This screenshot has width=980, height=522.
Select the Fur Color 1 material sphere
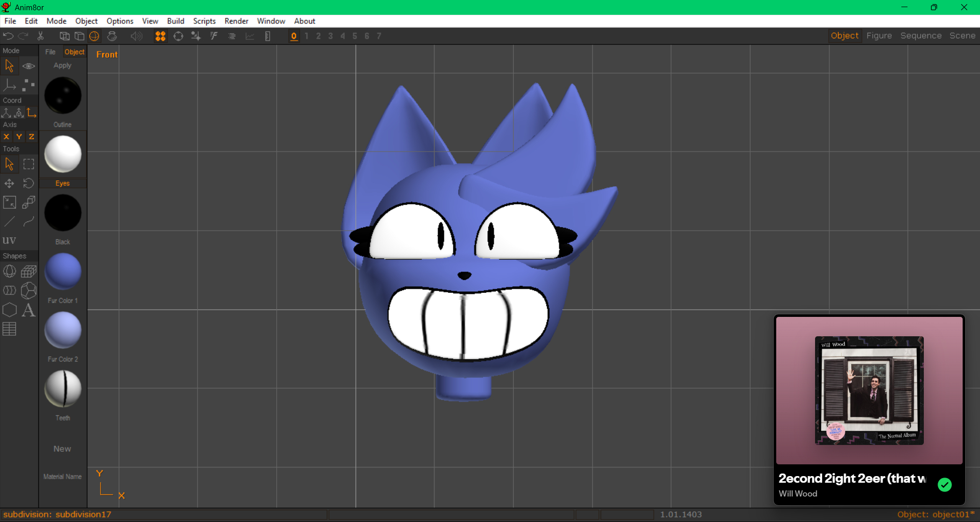click(x=63, y=271)
